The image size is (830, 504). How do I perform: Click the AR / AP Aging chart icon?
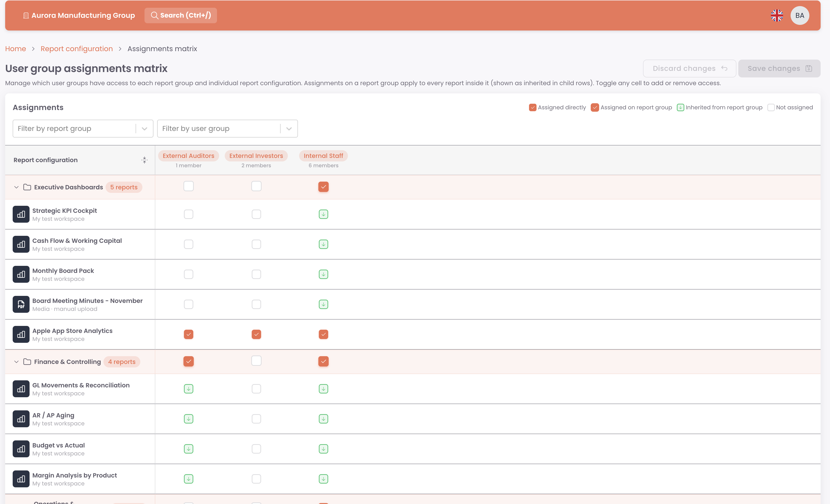[x=21, y=419]
